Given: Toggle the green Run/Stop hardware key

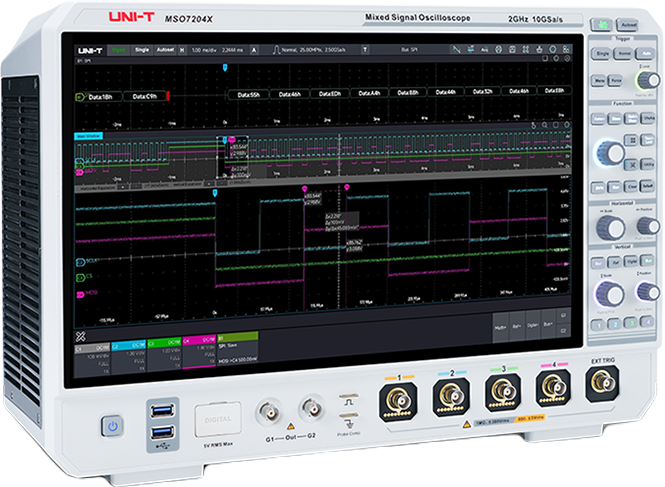Looking at the screenshot, I should pos(601,25).
